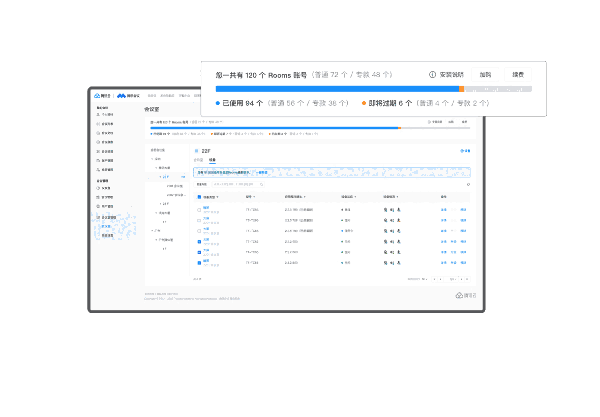Go to the next page in pagination
600x417 pixels.
point(461,279)
